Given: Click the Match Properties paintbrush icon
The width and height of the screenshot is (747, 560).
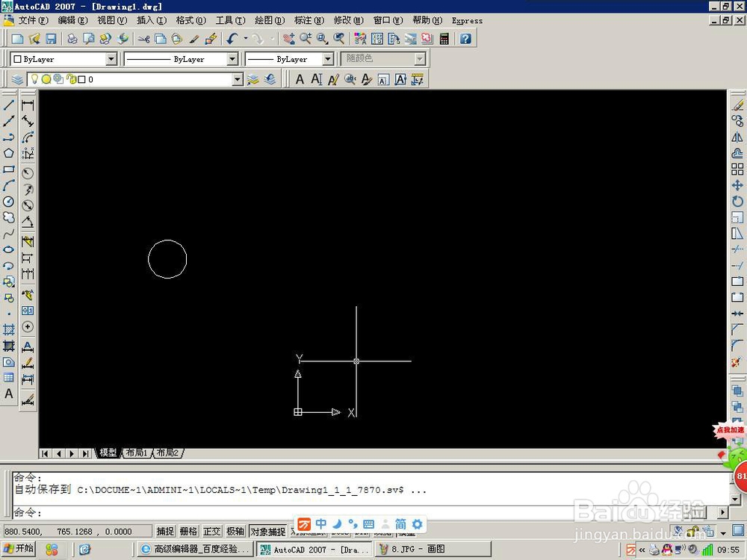Looking at the screenshot, I should pos(194,39).
